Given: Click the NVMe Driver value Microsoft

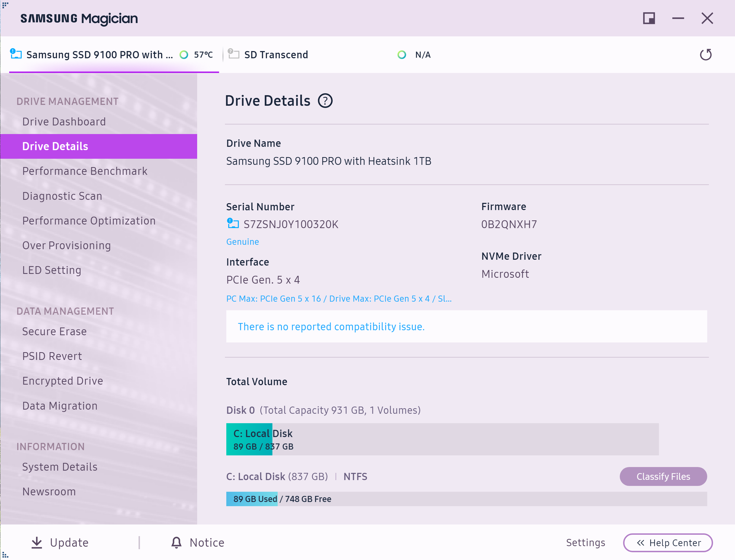Looking at the screenshot, I should pos(505,274).
